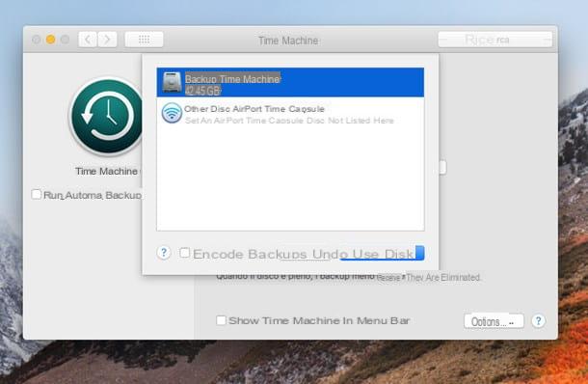Go forward with the right chevron button
Screen dimensions: 588x384
coord(107,40)
